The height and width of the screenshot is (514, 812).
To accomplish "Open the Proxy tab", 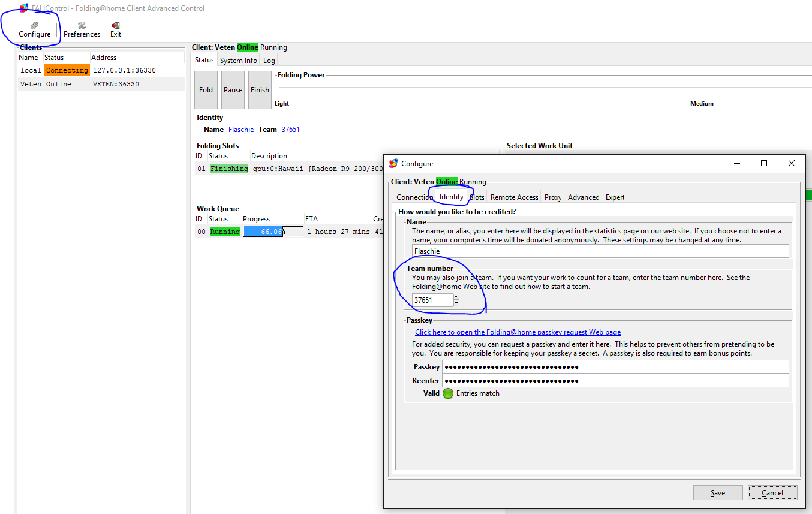I will point(553,197).
